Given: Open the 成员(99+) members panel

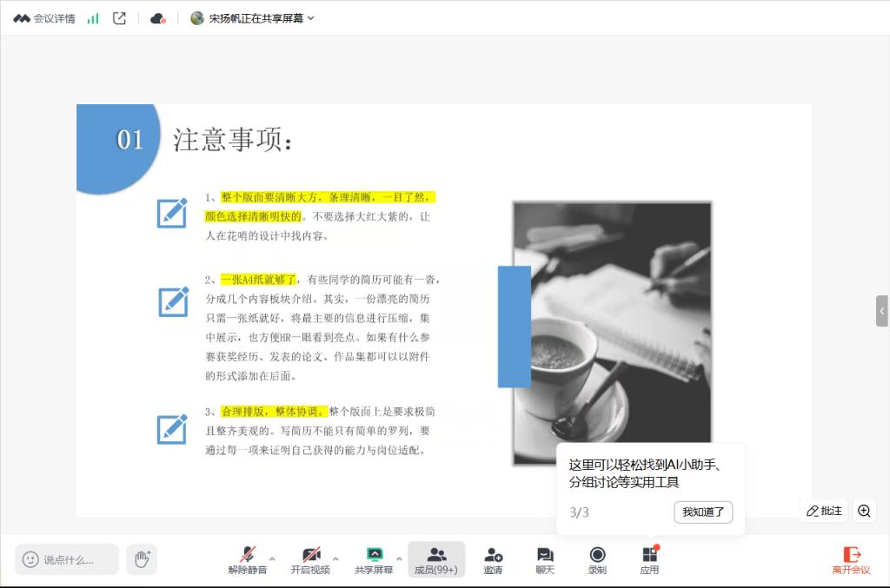Looking at the screenshot, I should point(436,559).
